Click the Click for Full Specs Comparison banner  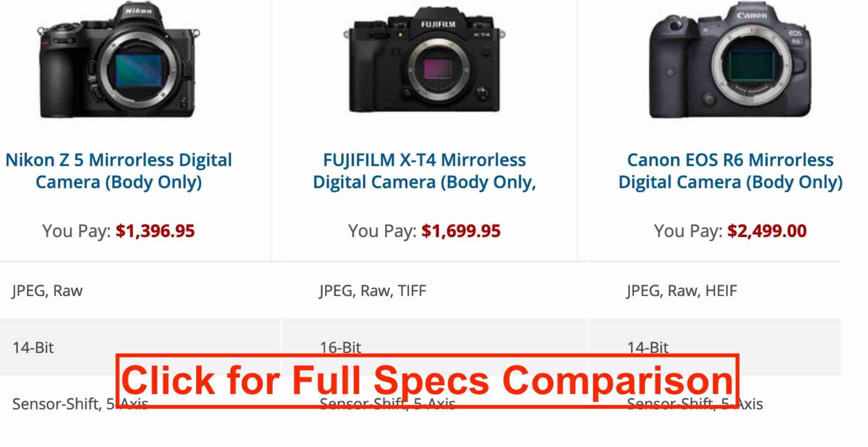pyautogui.click(x=427, y=380)
